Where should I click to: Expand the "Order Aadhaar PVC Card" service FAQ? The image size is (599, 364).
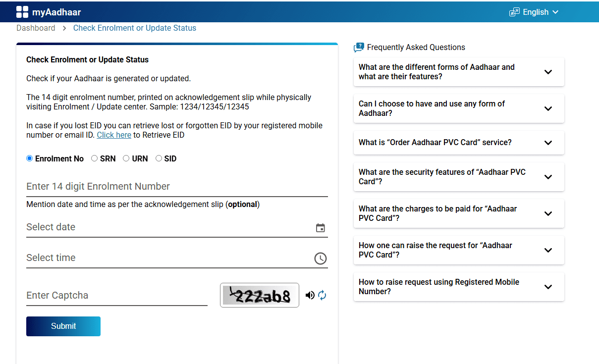(548, 143)
